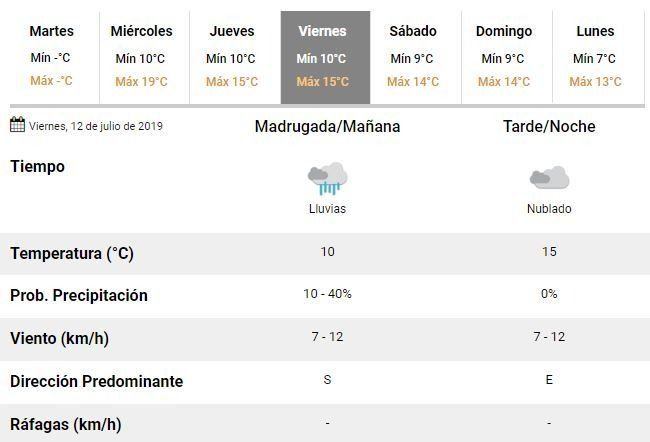
Task: Click the Ráfagas (km/h) row label
Action: 66,424
